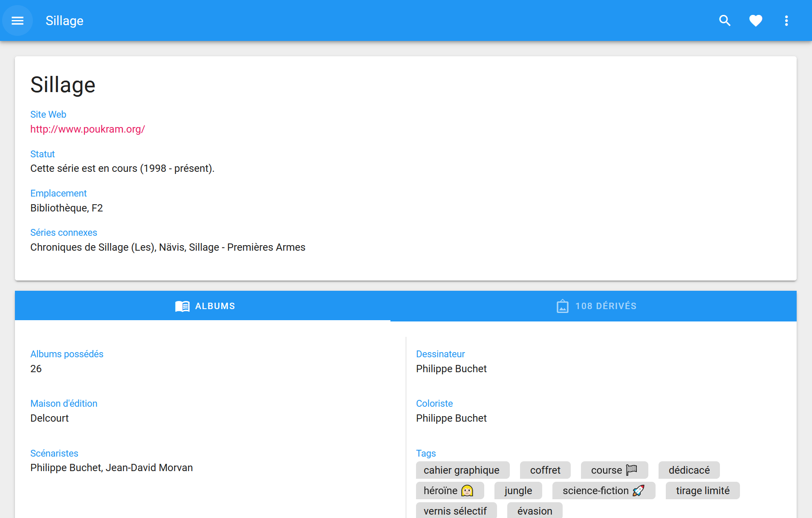Click the 'Coloriste' label
Viewport: 812px width, 518px height.
coord(434,403)
